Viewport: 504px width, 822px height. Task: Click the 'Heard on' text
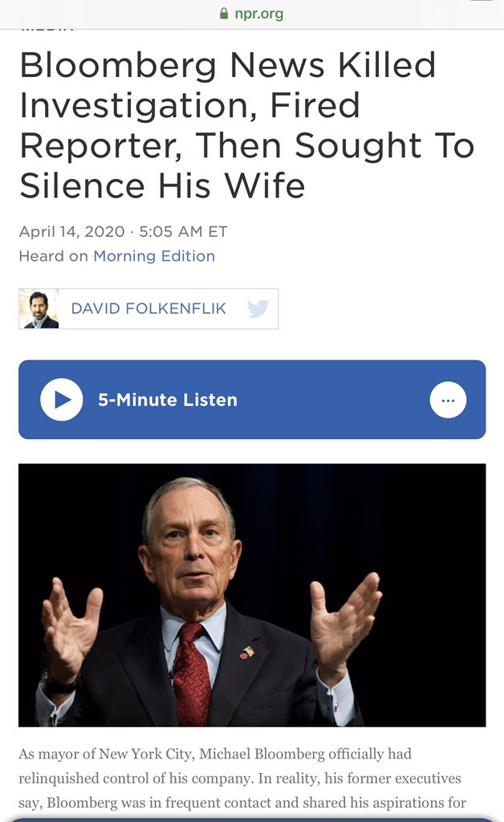click(x=54, y=256)
